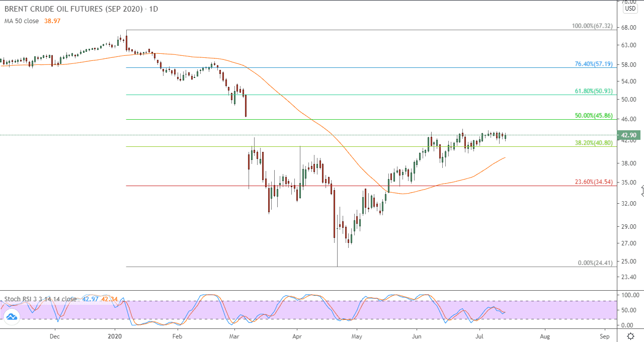Click the Stoch RSI value 42.34
The height and width of the screenshot is (342, 644).
tap(109, 299)
